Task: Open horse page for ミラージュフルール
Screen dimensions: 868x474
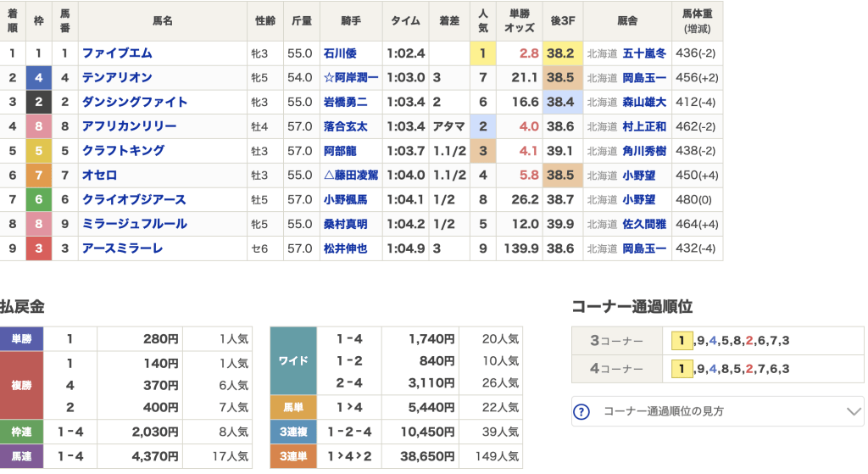Action: [135, 224]
